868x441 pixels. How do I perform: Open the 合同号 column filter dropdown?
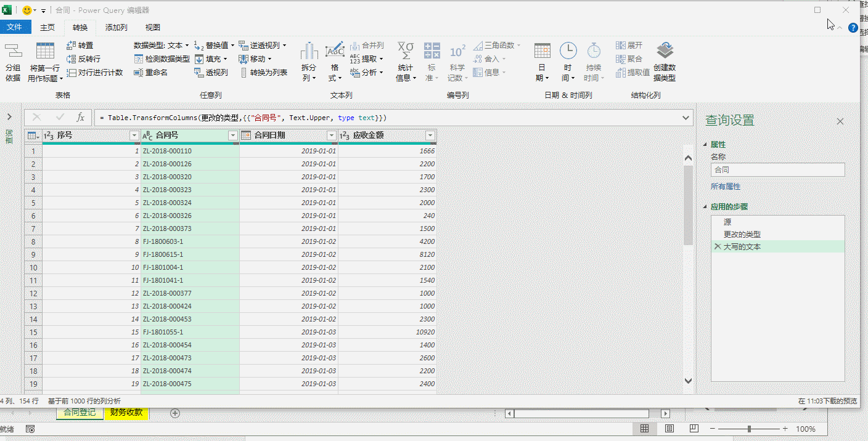[x=233, y=136]
